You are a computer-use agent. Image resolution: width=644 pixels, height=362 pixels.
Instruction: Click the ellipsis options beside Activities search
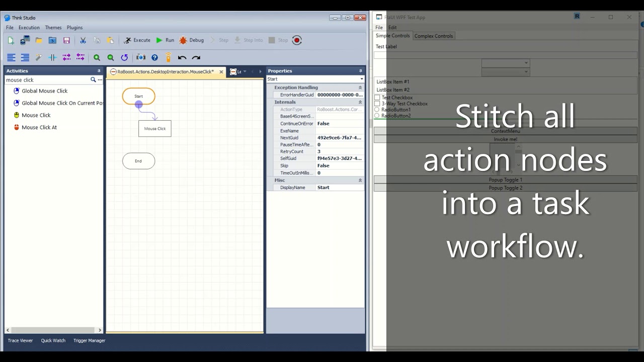(x=100, y=79)
